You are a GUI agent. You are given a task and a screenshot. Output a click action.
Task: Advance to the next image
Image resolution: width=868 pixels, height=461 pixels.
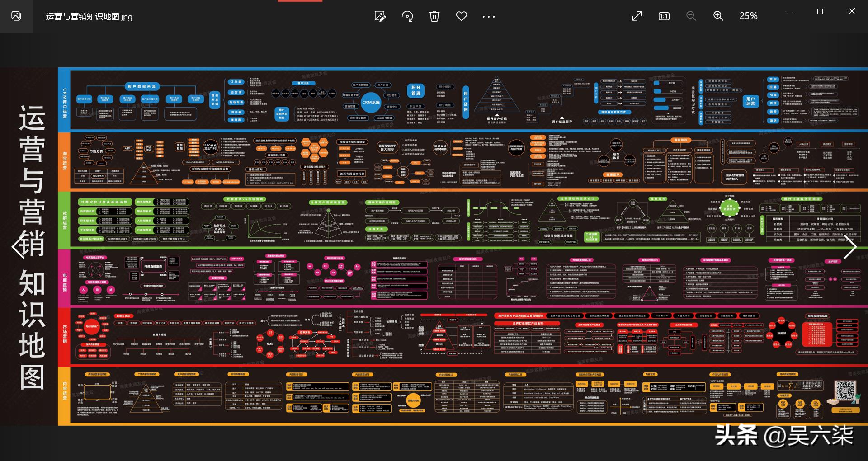(849, 247)
